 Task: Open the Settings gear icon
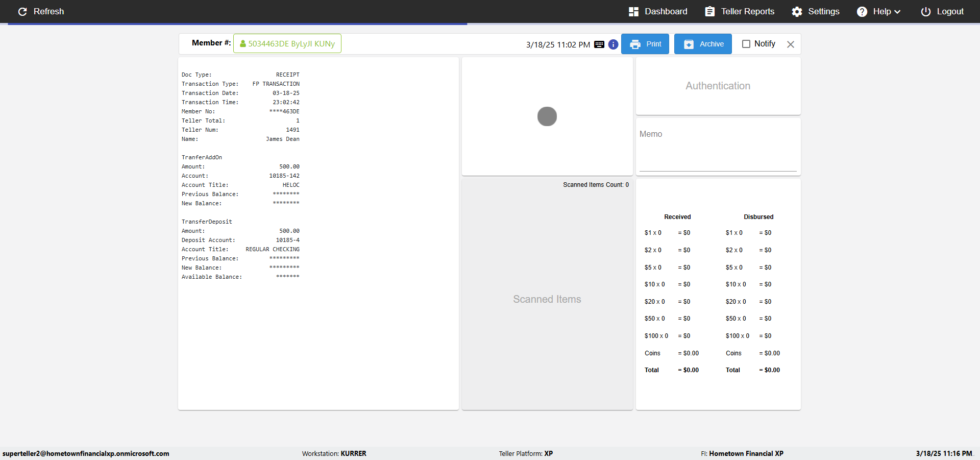(797, 11)
